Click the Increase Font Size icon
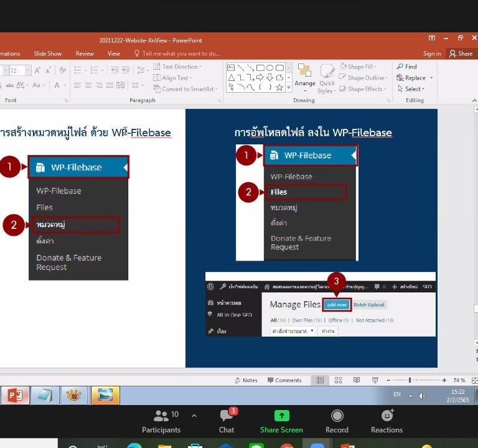Screen dimensions: 478x448 click(x=37, y=70)
